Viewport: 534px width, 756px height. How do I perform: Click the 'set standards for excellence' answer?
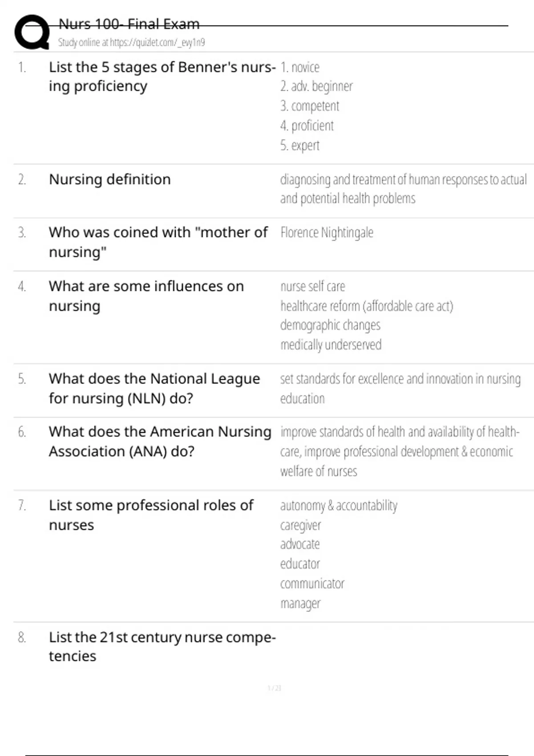click(400, 388)
